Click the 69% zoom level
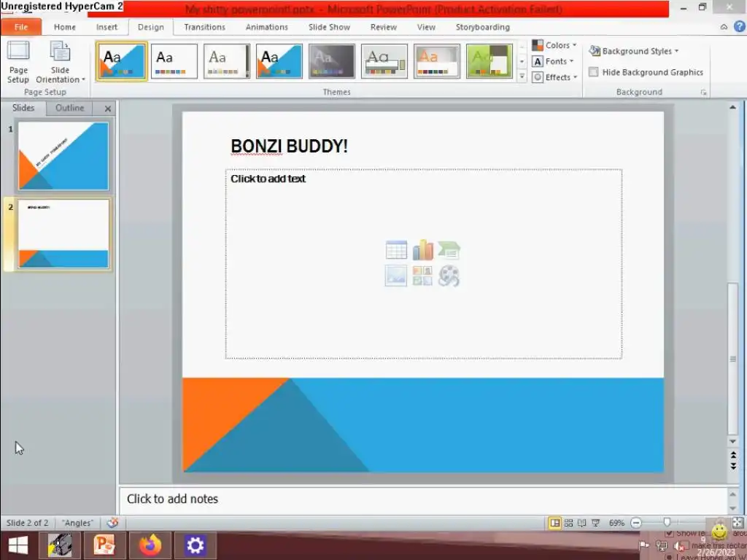The height and width of the screenshot is (560, 747). coord(616,523)
